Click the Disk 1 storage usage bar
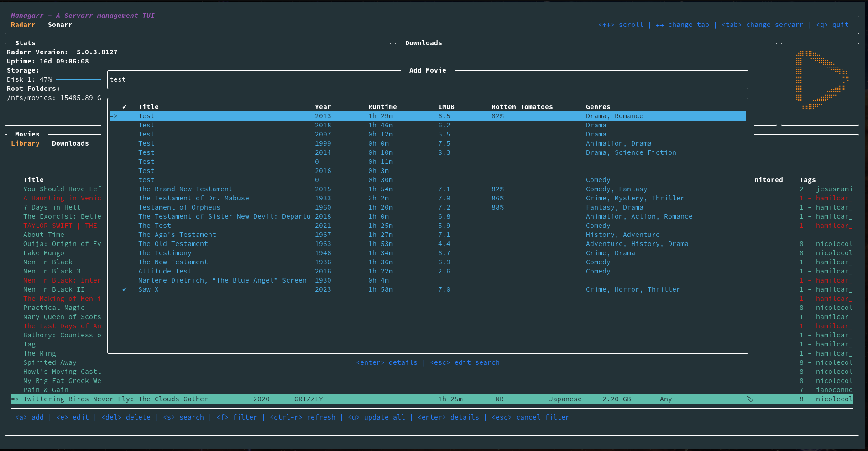The height and width of the screenshot is (451, 868). tap(78, 79)
